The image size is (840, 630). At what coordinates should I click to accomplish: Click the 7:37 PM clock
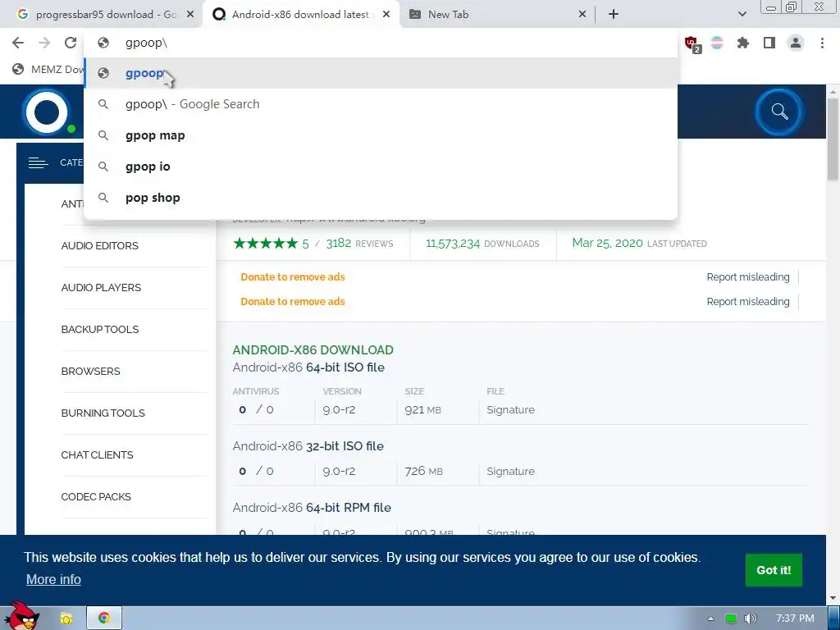click(795, 619)
